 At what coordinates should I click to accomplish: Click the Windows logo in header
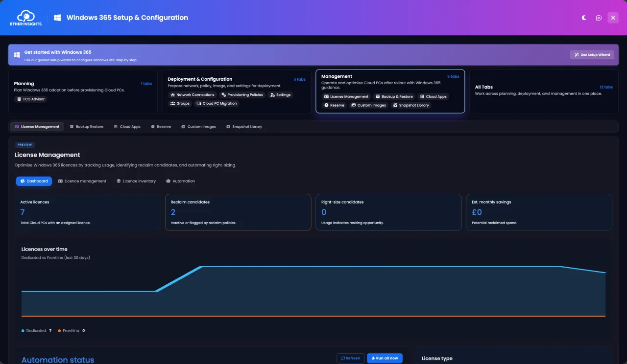pos(57,18)
